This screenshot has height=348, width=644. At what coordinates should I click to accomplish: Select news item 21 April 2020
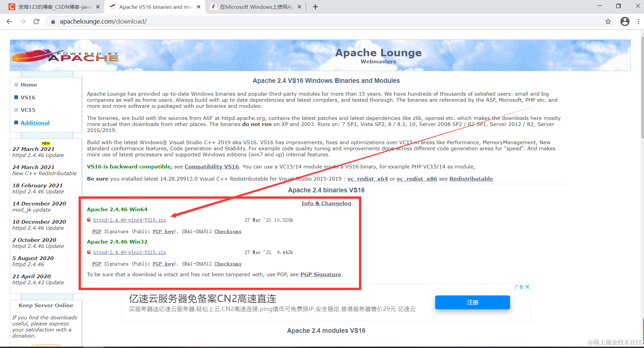(x=32, y=277)
